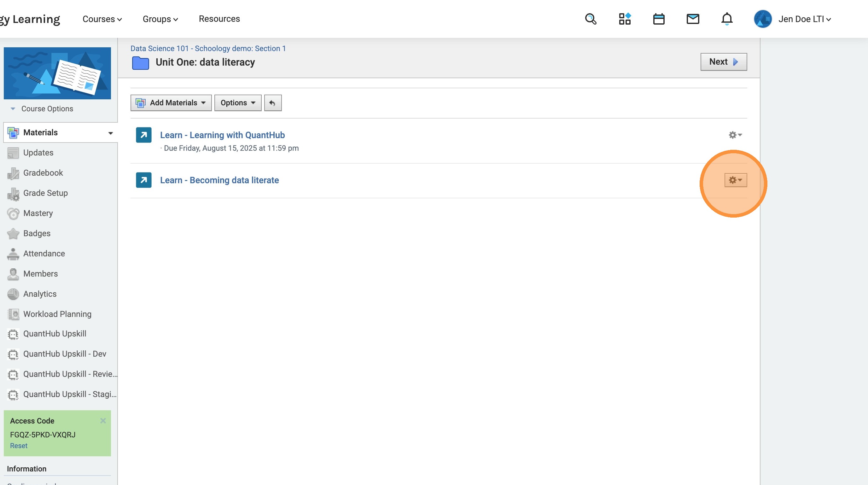Expand the Add Materials dropdown

(171, 103)
